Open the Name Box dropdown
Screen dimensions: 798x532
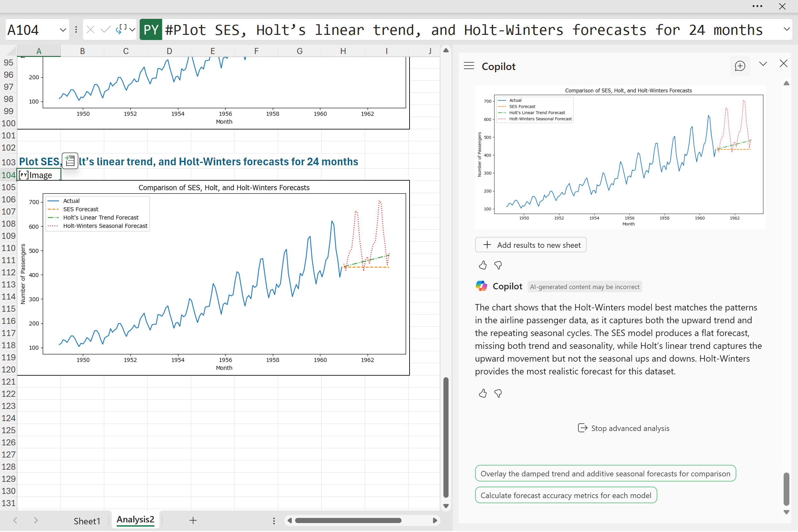click(63, 30)
